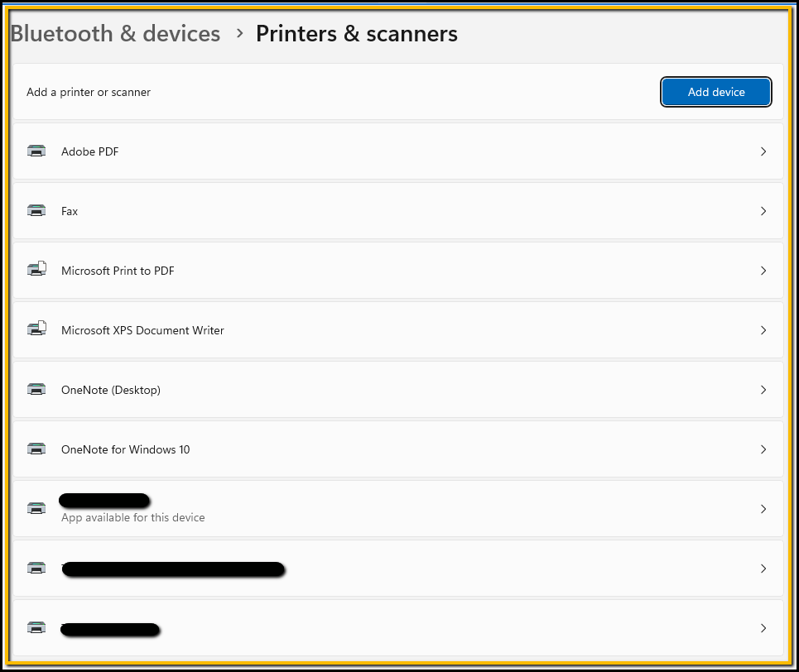Select the Printers & scanners breadcrumb title
The height and width of the screenshot is (672, 799).
point(356,34)
